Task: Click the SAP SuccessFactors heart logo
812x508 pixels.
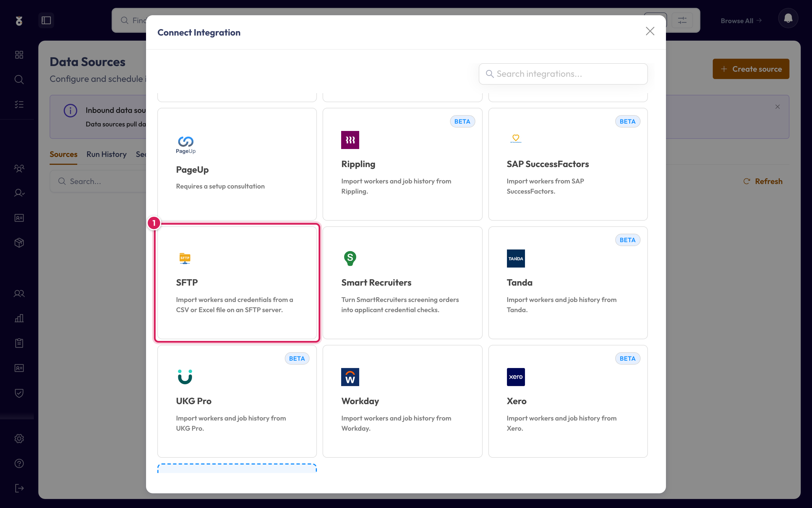Action: [x=516, y=138]
